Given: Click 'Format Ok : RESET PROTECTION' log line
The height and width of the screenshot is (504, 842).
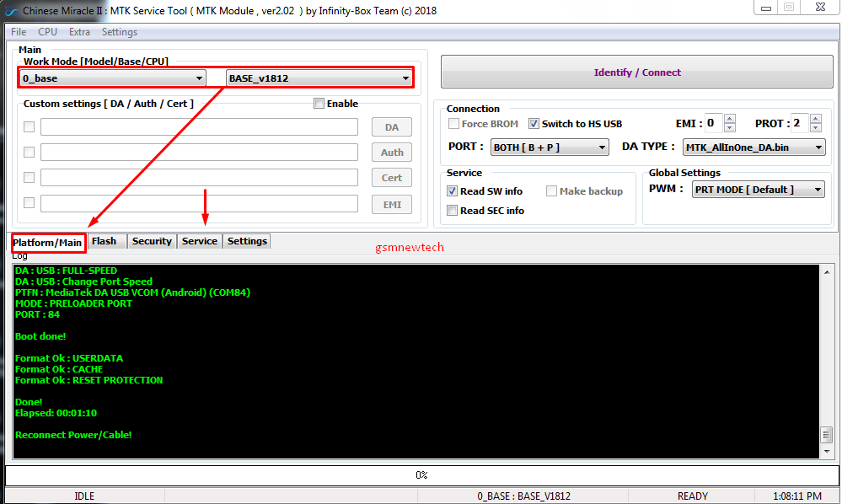Looking at the screenshot, I should pos(88,381).
